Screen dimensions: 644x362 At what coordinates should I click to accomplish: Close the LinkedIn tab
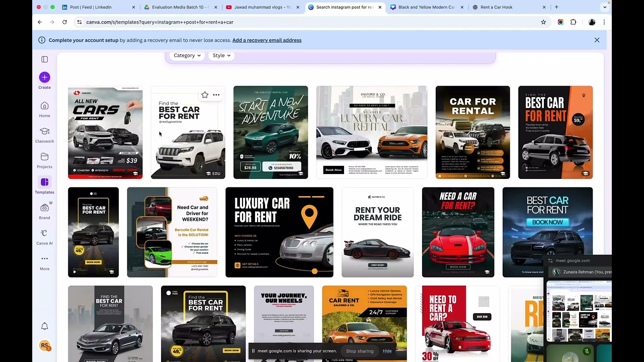133,7
